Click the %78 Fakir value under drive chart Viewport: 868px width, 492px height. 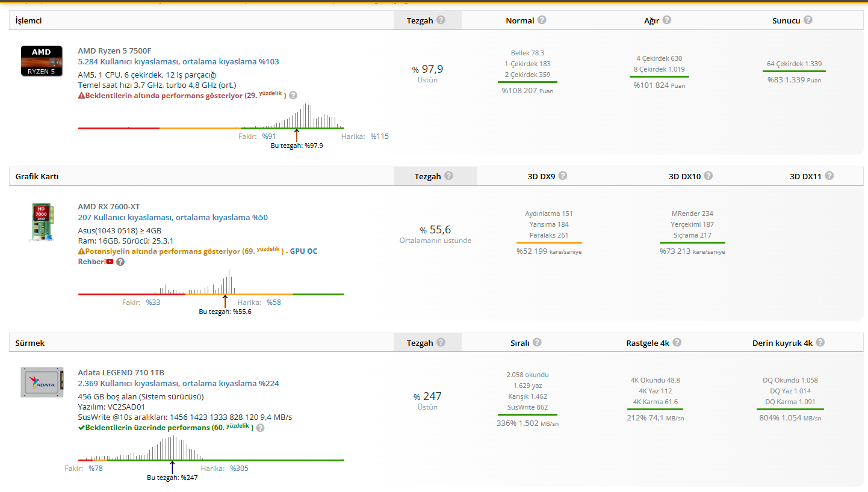pos(95,469)
